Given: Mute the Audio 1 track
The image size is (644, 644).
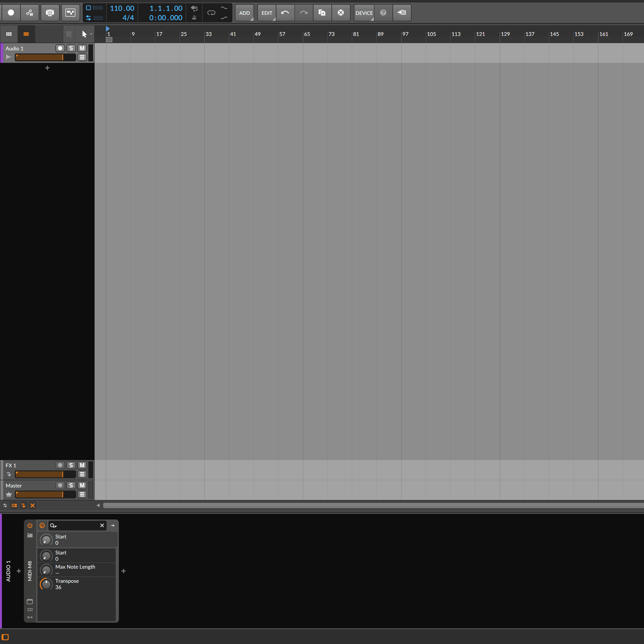Looking at the screenshot, I should coord(82,48).
